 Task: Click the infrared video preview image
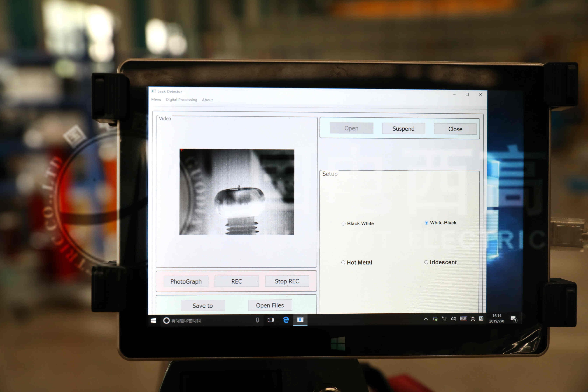tap(236, 192)
